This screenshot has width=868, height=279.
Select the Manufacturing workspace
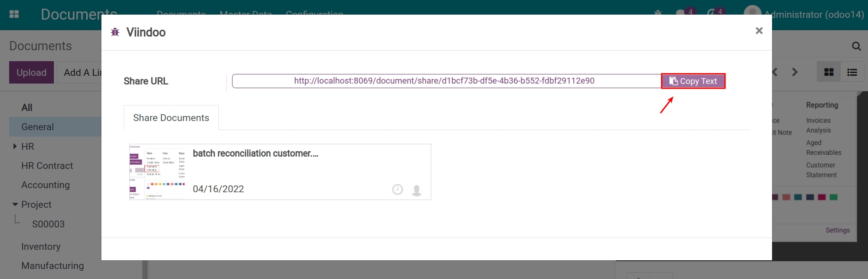tap(53, 266)
